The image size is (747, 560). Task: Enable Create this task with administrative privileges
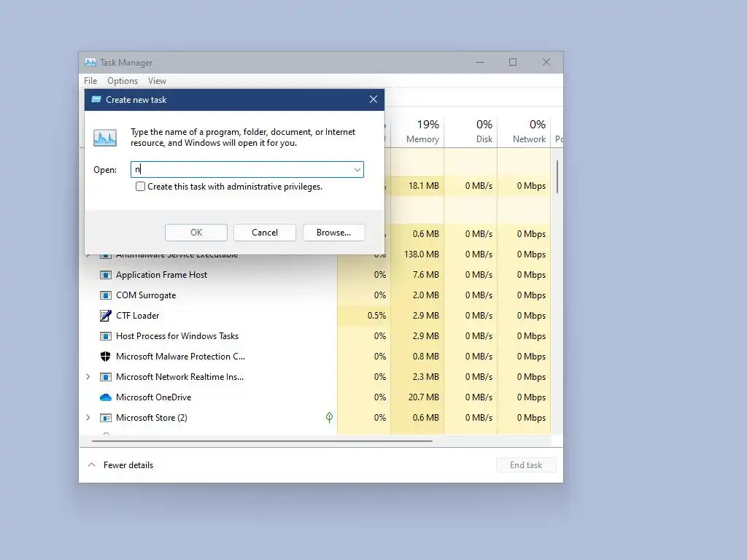[140, 186]
